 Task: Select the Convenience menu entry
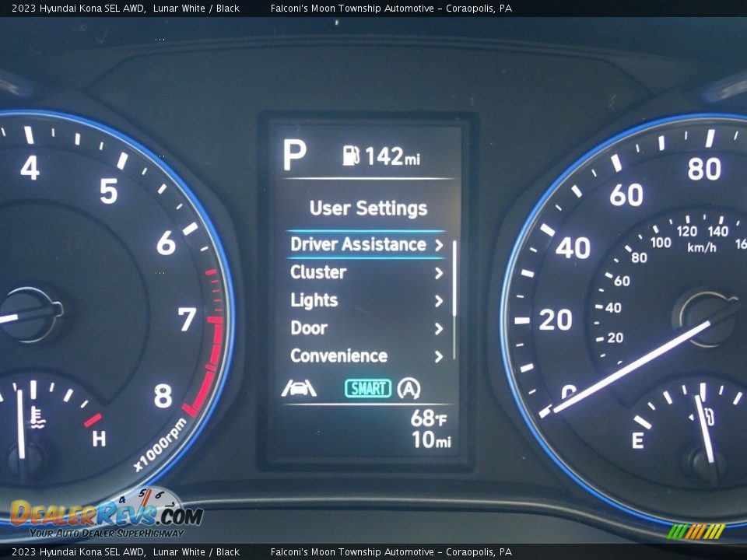click(366, 355)
